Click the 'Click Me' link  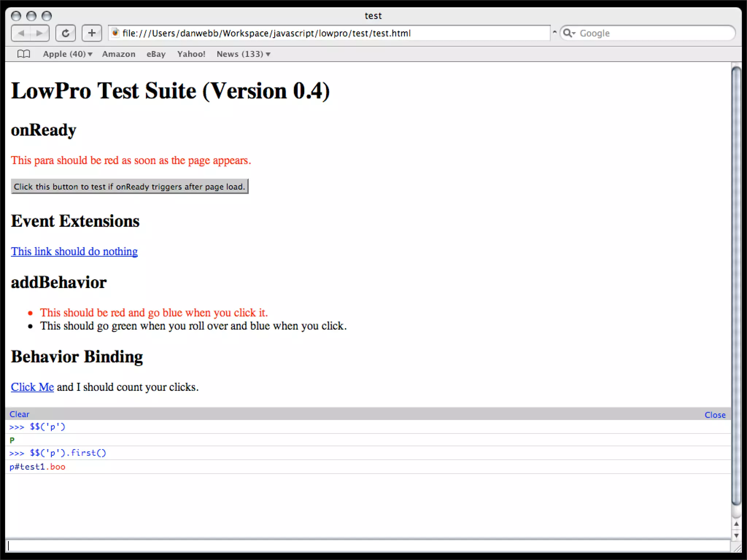click(32, 387)
